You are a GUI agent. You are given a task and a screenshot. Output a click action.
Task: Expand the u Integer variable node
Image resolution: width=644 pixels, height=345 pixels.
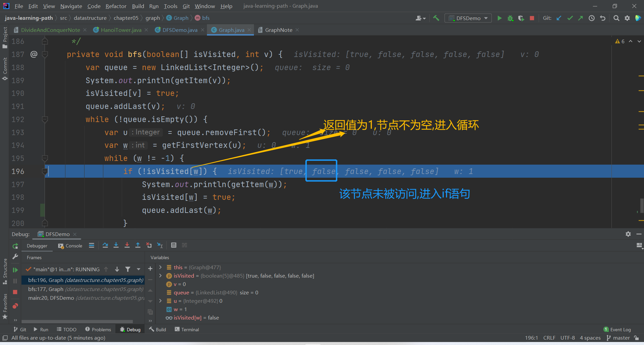coord(160,301)
